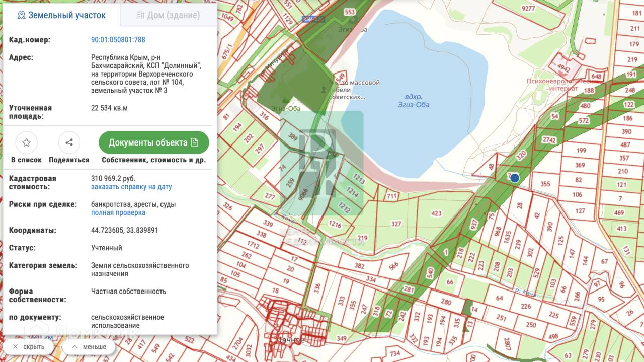
Task: Click the share icon button
Action: click(69, 142)
